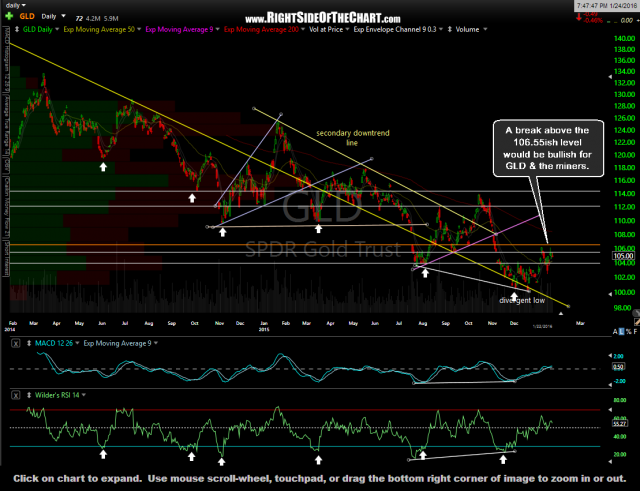Click the drawing tools pencil icon
640x491 pixels.
(636, 322)
